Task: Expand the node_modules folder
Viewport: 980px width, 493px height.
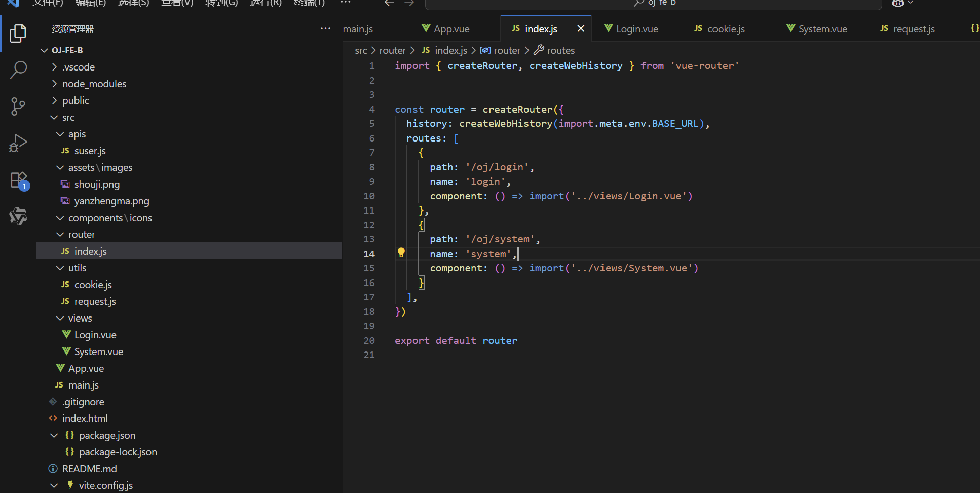Action: 54,84
